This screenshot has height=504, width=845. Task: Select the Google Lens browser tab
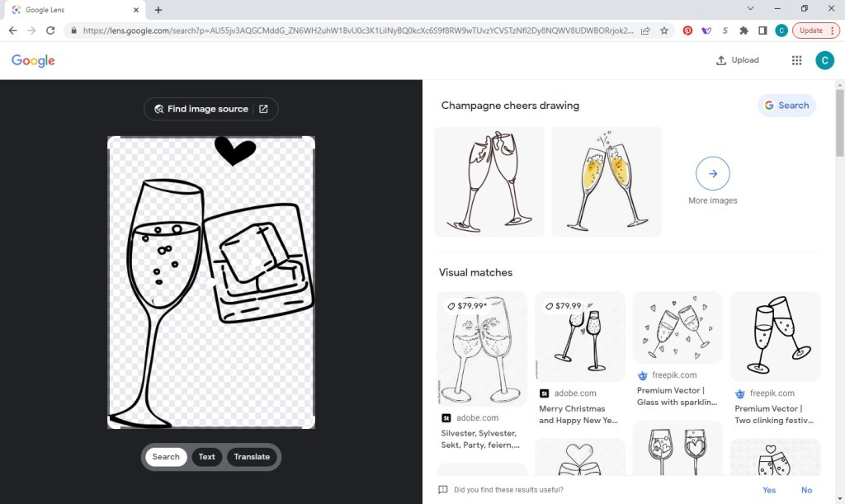74,10
